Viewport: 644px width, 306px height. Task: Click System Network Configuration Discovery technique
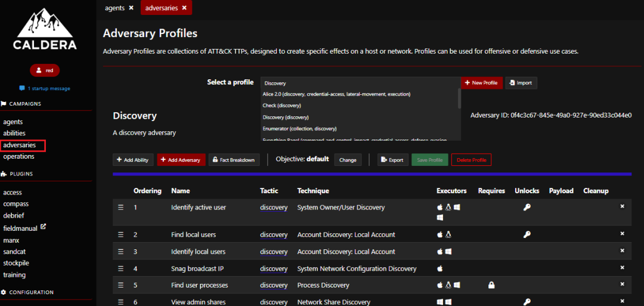pos(357,268)
